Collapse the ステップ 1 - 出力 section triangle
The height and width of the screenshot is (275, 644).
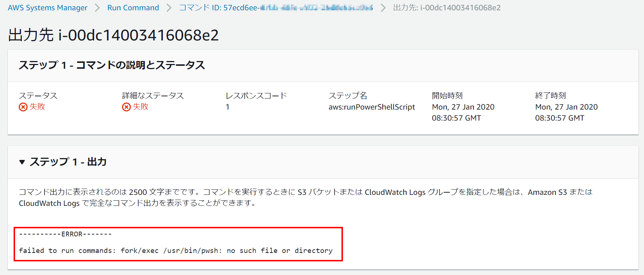[x=22, y=162]
